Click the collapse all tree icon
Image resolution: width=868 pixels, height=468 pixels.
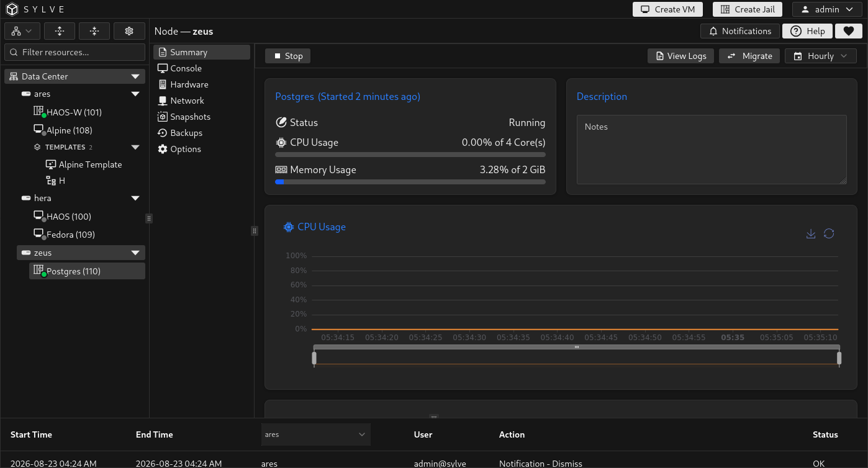[94, 31]
